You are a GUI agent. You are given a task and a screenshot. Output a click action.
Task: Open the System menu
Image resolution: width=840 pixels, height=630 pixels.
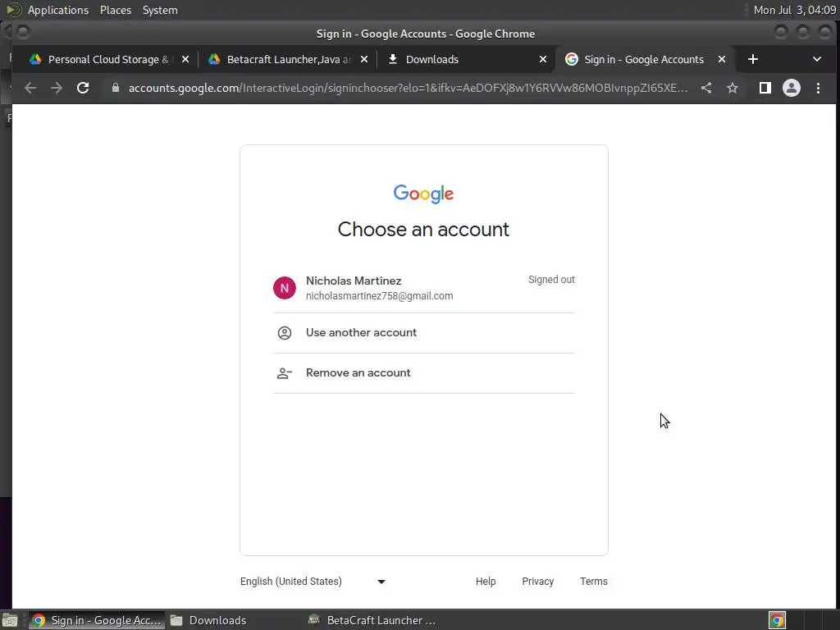[x=160, y=10]
